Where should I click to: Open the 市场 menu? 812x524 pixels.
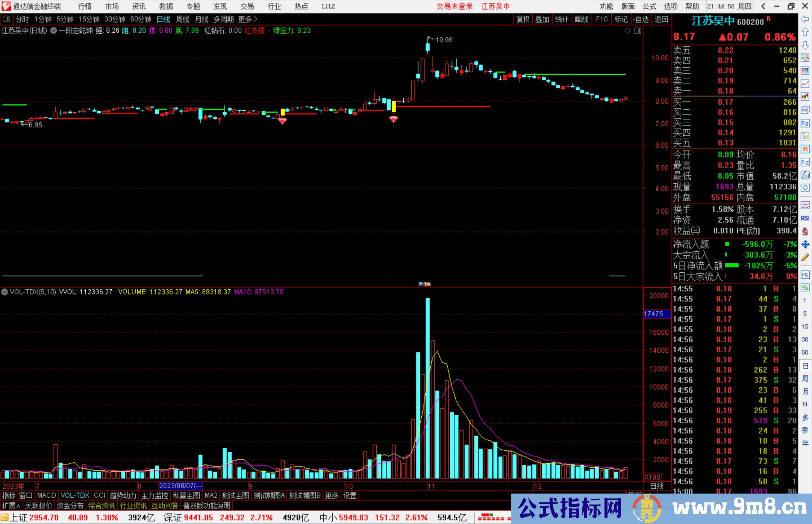pyautogui.click(x=112, y=6)
